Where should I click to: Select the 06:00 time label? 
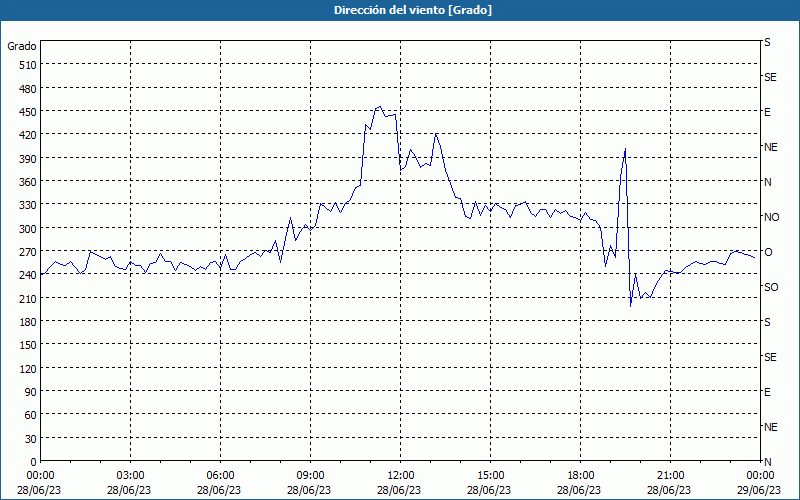(x=220, y=476)
